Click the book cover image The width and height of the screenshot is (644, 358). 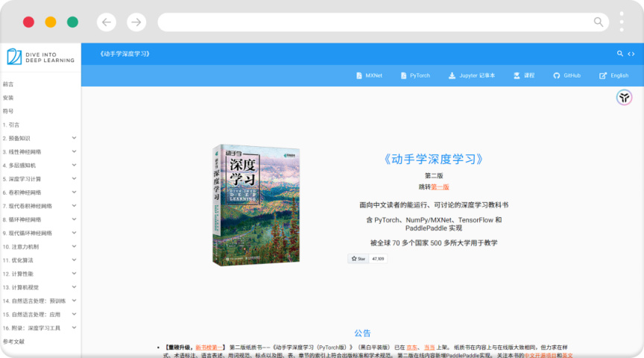click(256, 205)
